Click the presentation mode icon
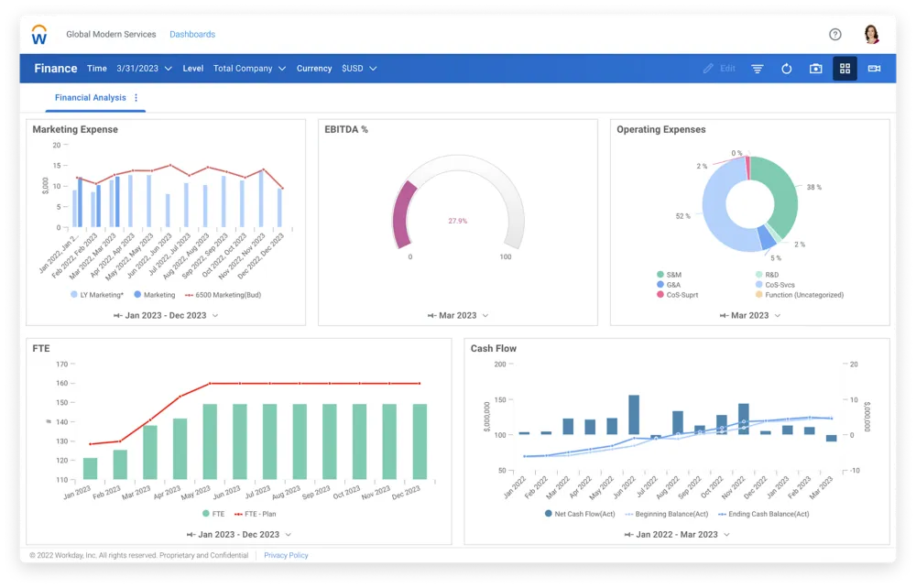Image resolution: width=916 pixels, height=588 pixels. 874,69
